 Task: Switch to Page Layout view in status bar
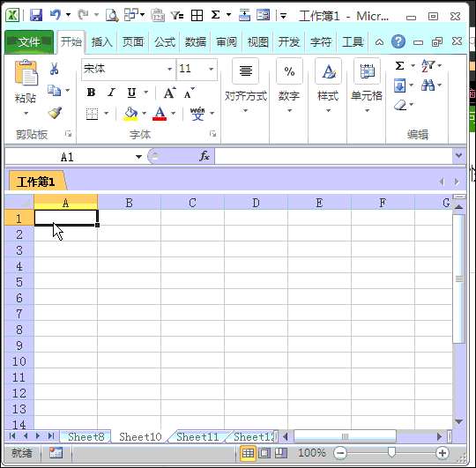[x=264, y=453]
